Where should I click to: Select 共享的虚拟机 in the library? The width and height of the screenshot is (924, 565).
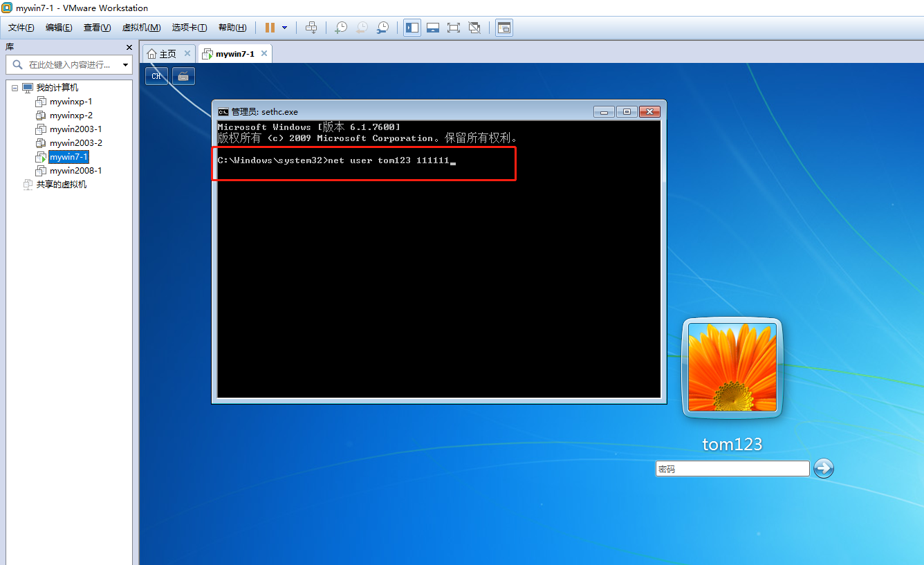point(62,185)
